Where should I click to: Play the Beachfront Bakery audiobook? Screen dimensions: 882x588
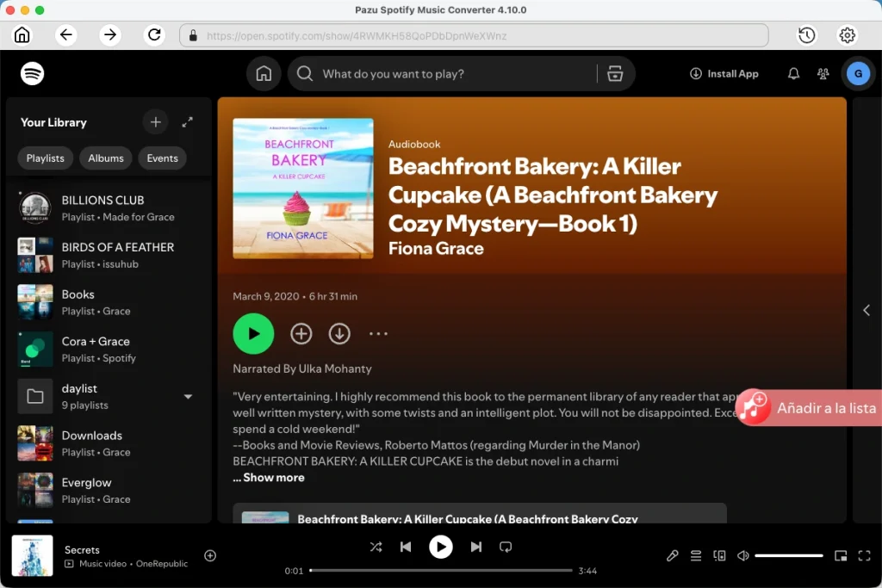(x=254, y=333)
